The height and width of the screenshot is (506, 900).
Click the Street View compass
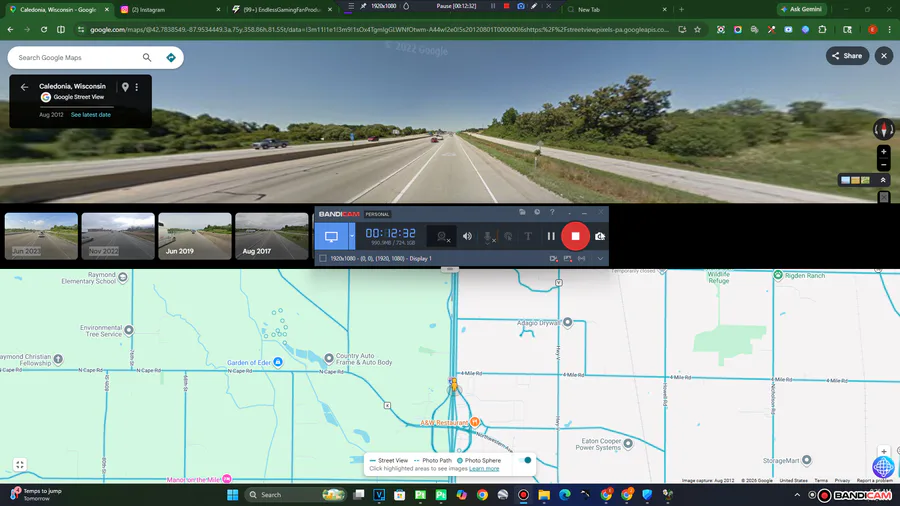(x=883, y=129)
